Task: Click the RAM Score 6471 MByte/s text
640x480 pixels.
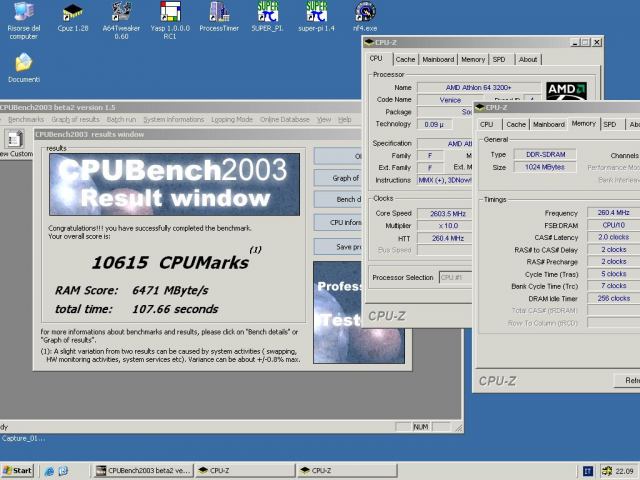Action: (131, 290)
